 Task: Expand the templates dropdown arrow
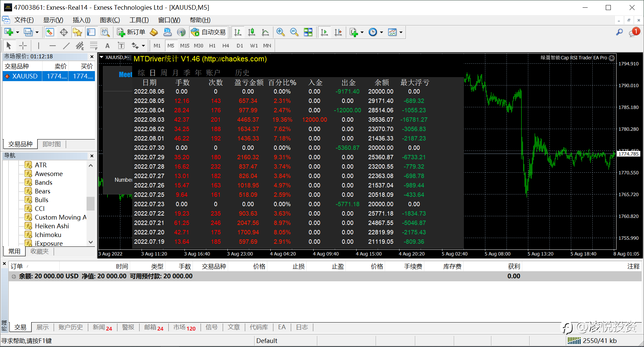click(401, 33)
